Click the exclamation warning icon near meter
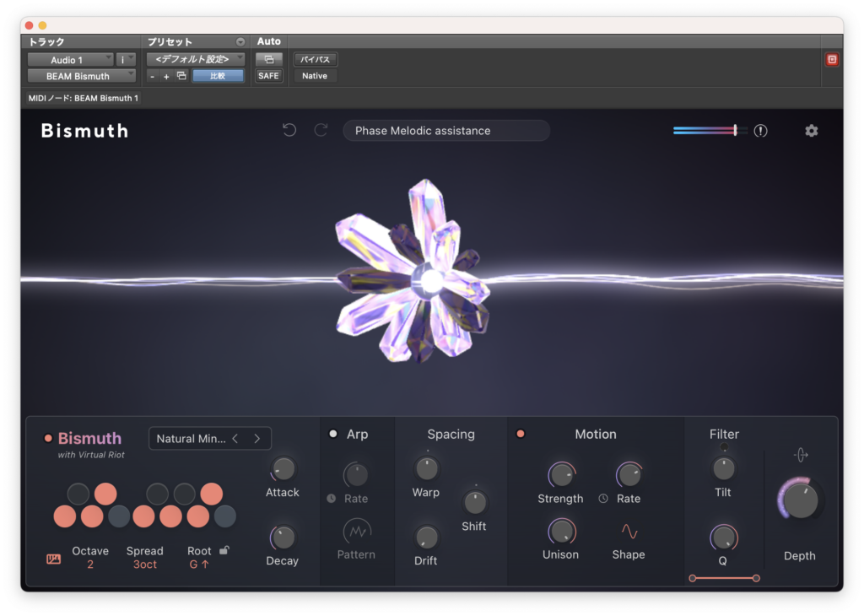The image size is (864, 616). (x=760, y=131)
